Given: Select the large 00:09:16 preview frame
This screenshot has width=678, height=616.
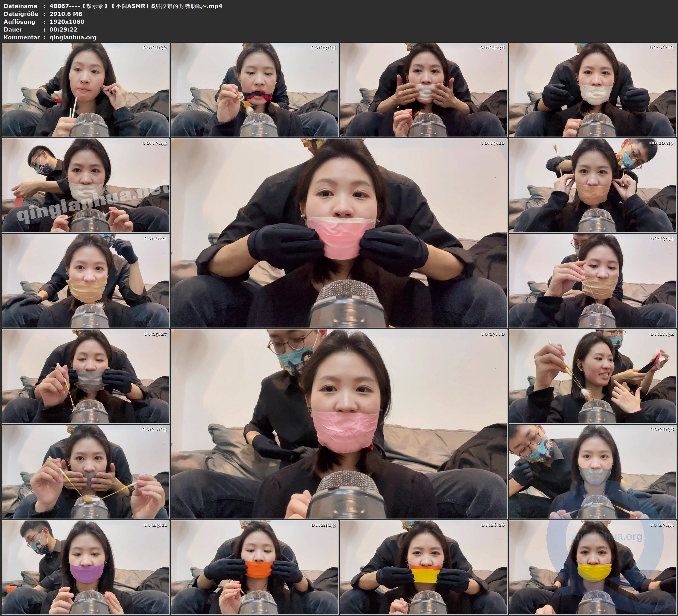Looking at the screenshot, I should point(339,233).
